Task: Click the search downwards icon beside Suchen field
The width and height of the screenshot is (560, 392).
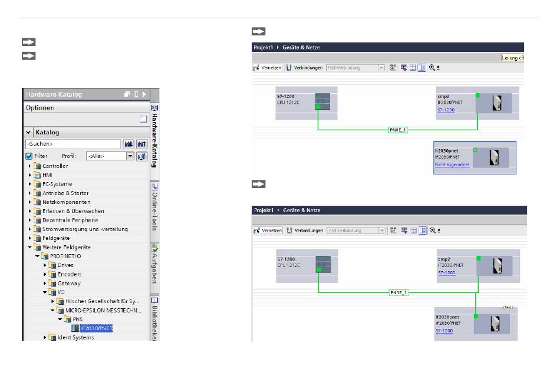Action: [129, 144]
